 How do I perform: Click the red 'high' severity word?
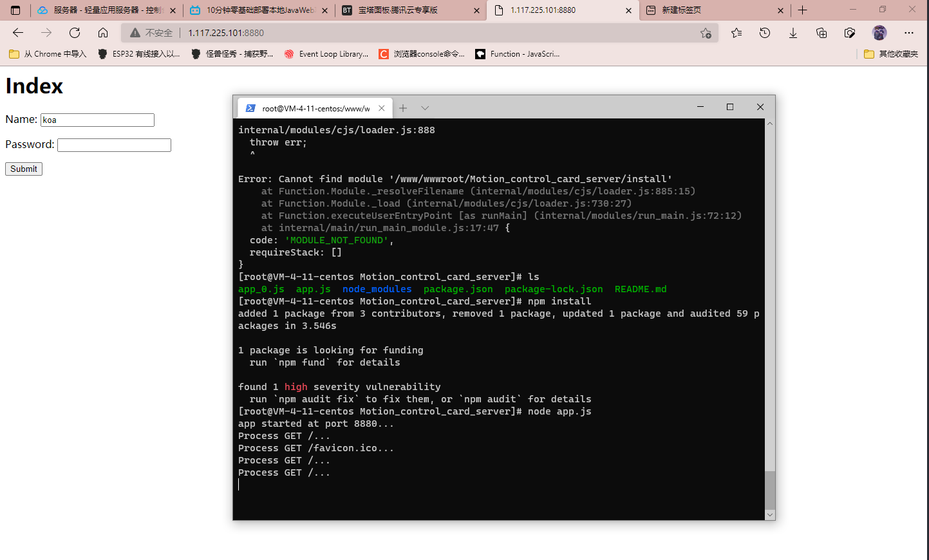click(296, 387)
